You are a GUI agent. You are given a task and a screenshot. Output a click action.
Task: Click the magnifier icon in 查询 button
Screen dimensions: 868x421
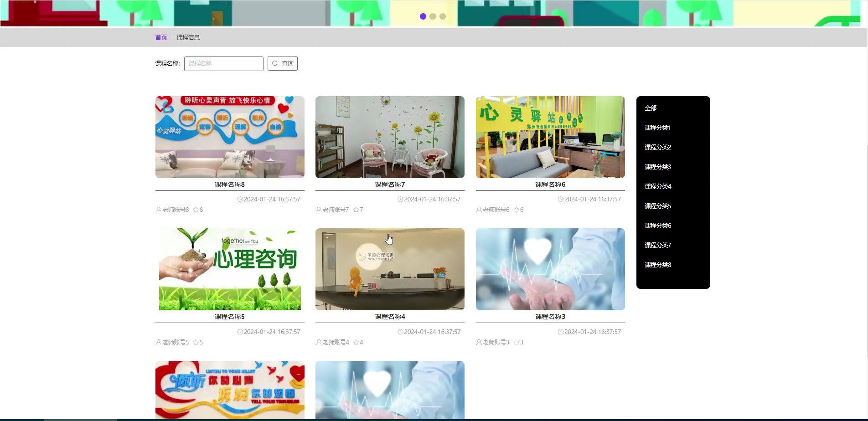click(x=275, y=63)
